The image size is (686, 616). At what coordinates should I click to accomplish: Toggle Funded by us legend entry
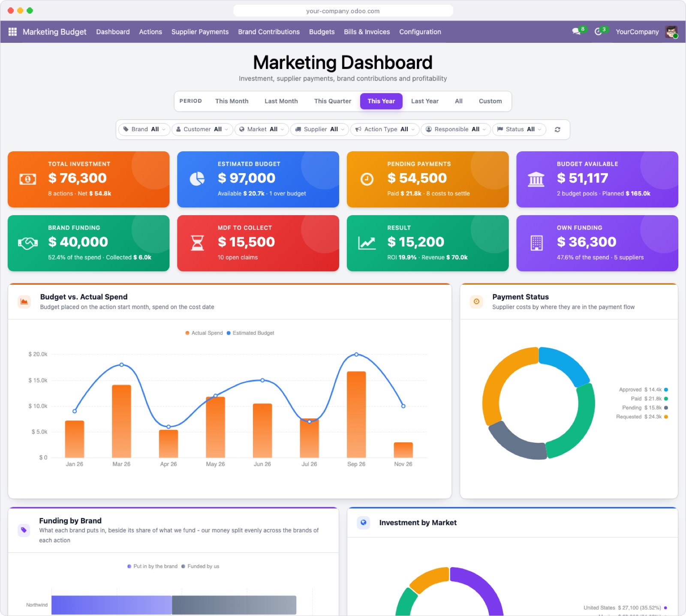pyautogui.click(x=200, y=566)
